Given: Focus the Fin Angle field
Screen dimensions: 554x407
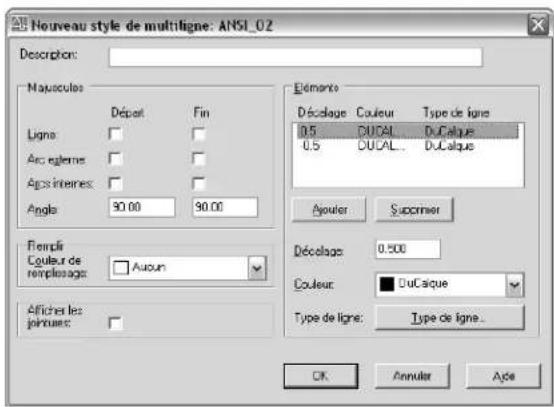Looking at the screenshot, I should click(225, 207).
